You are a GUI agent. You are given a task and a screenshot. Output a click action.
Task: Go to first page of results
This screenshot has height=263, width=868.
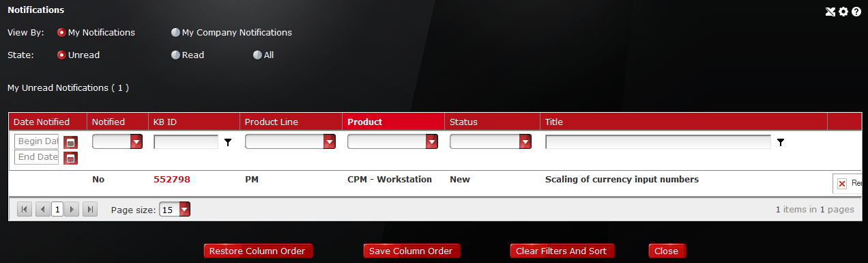pos(24,210)
